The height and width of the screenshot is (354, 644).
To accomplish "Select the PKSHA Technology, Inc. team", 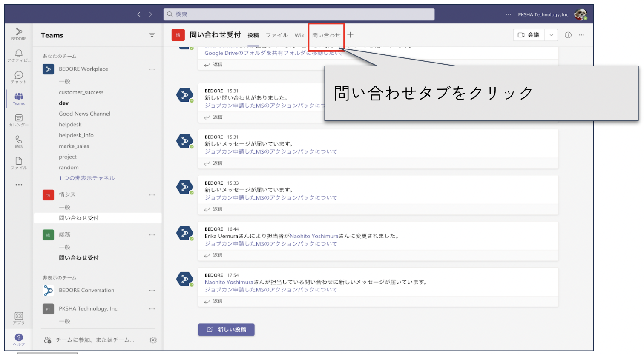I will [x=89, y=309].
